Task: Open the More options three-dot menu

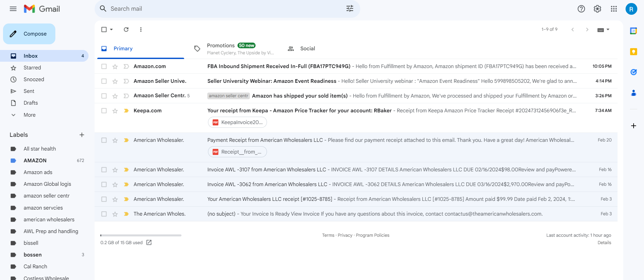Action: 141,30
